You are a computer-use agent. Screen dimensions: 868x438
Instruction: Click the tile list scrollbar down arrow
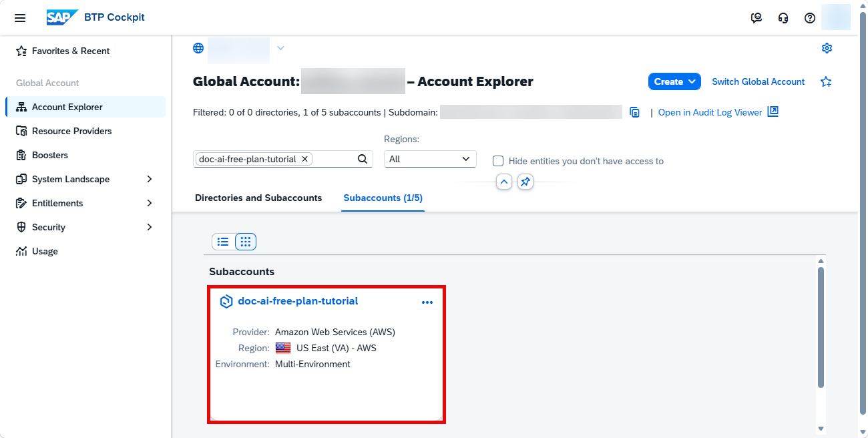(x=821, y=429)
